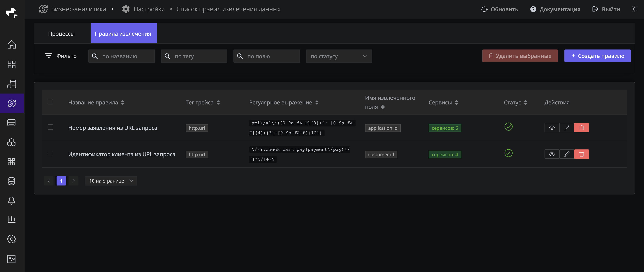Go to 'Настройки' in the breadcrumb
Image resolution: width=644 pixels, height=272 pixels.
tap(149, 9)
